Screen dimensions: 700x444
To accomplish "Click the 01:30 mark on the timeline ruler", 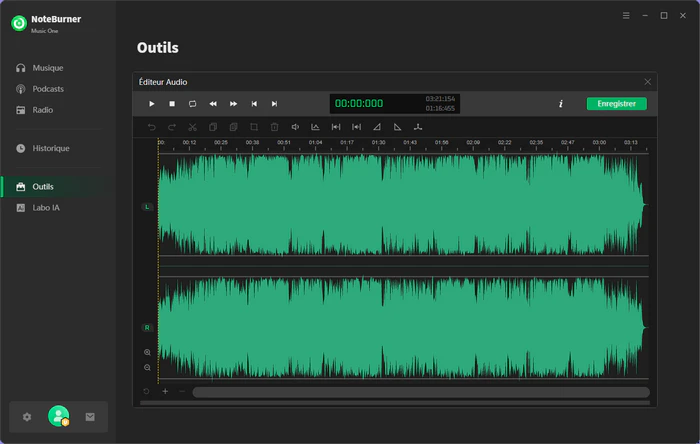I will 379,144.
